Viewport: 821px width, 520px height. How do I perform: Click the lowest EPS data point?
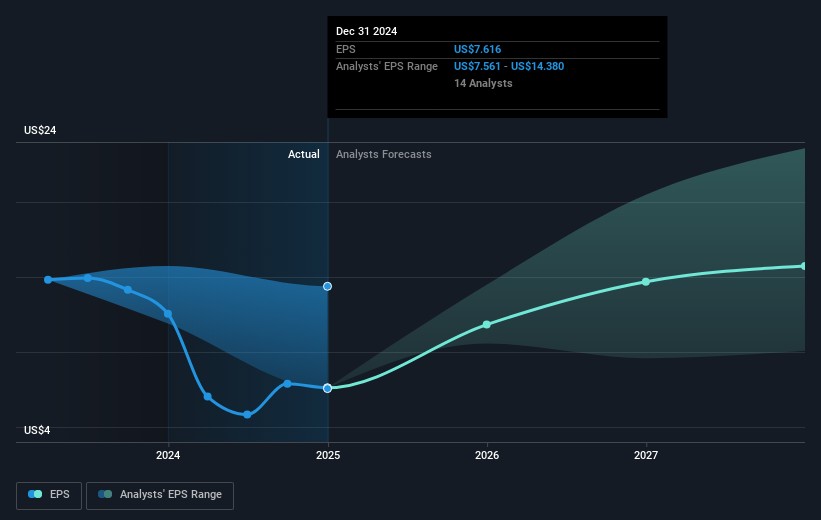coord(247,414)
